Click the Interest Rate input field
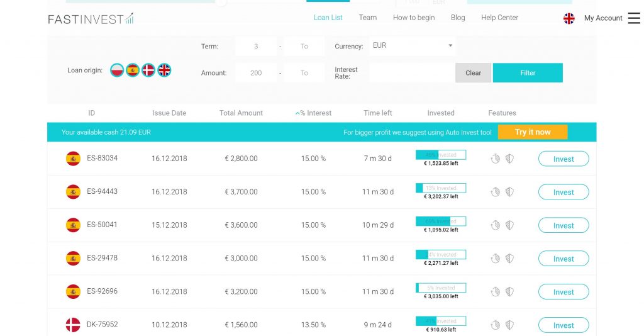This screenshot has height=336, width=644. [x=411, y=73]
